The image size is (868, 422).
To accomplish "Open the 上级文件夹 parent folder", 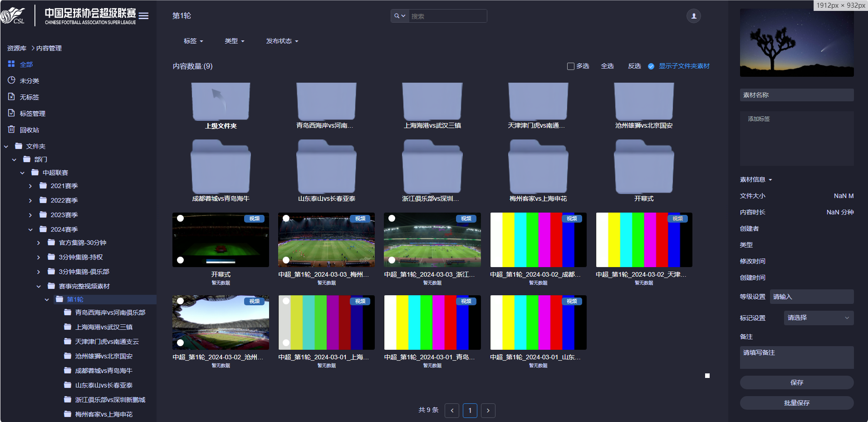I will (221, 101).
